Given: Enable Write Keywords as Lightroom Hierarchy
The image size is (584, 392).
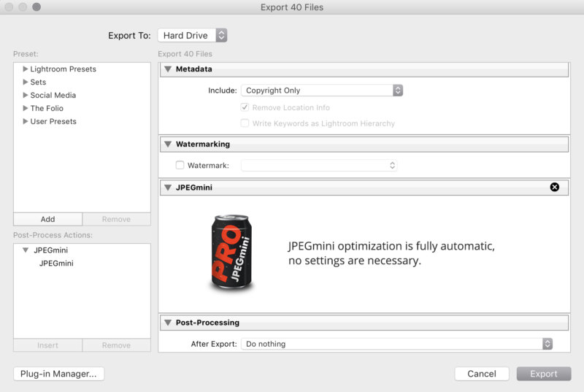Looking at the screenshot, I should (245, 123).
